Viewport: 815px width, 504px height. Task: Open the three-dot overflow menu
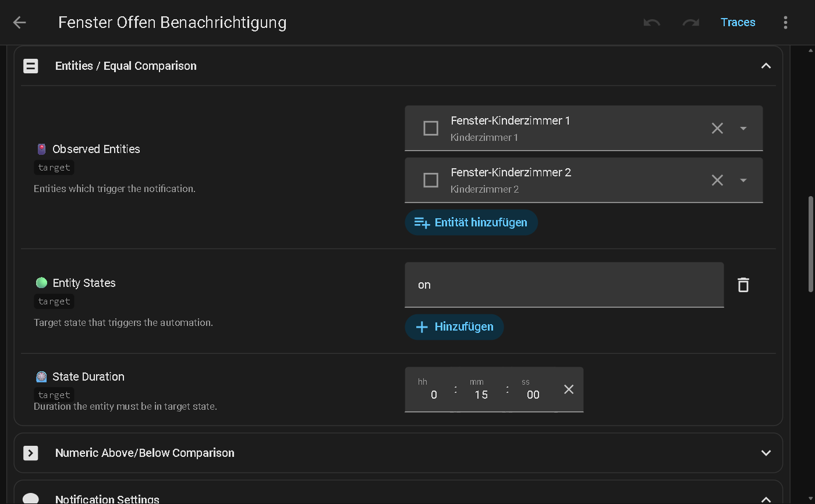[x=785, y=23]
